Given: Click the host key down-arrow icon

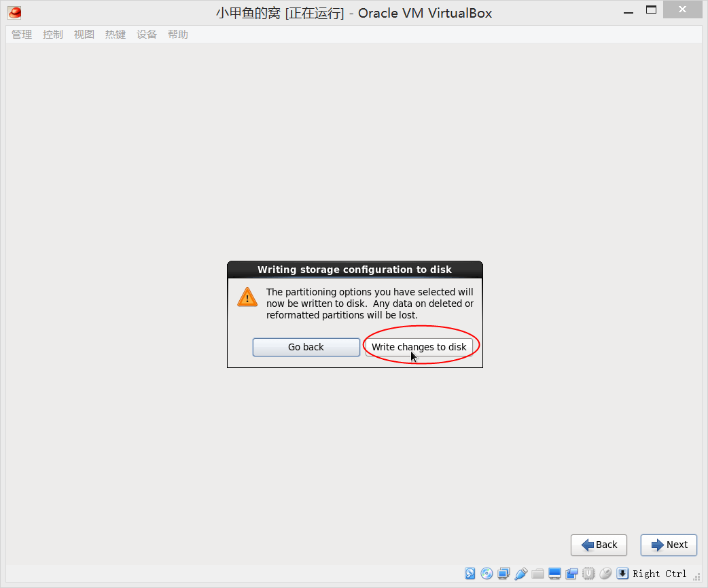Looking at the screenshot, I should pos(622,574).
